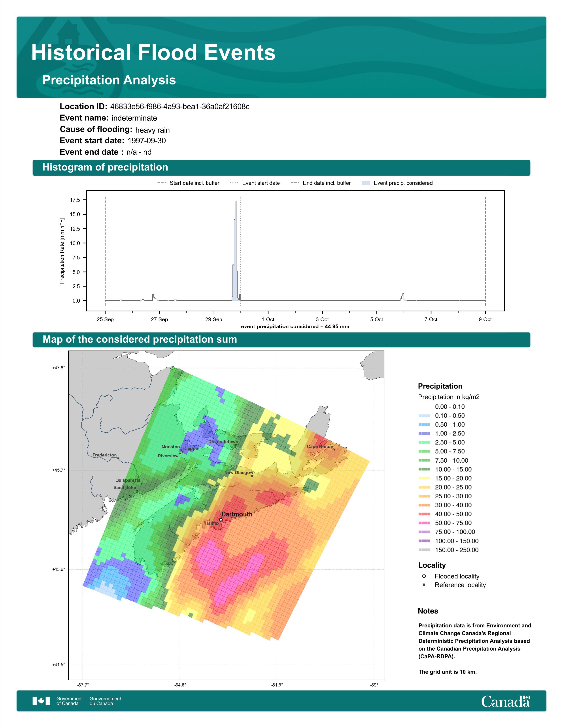Click the -59° longitude label

pyautogui.click(x=374, y=685)
